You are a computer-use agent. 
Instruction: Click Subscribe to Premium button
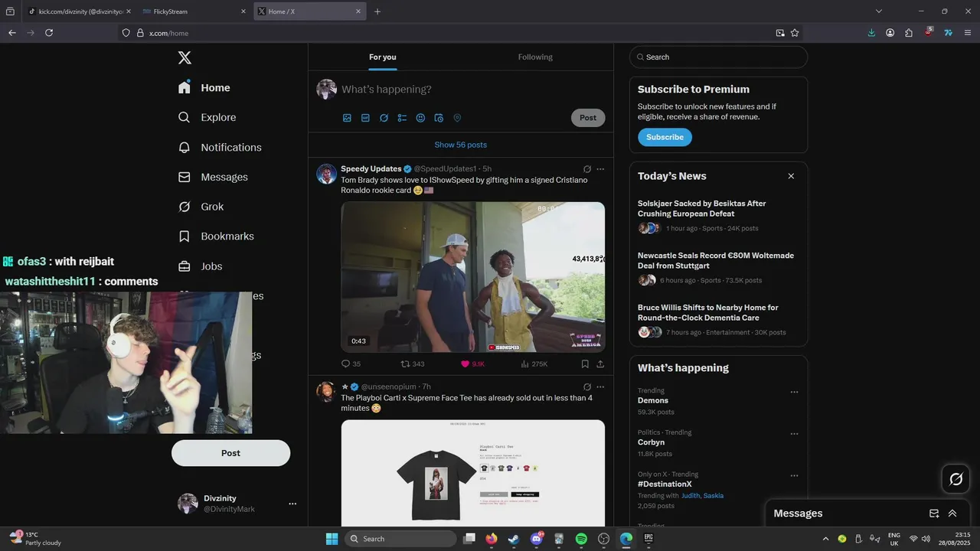pyautogui.click(x=665, y=137)
